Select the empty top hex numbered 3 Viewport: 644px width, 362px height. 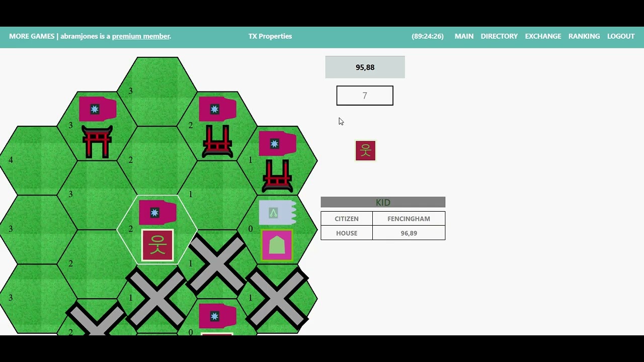point(157,91)
